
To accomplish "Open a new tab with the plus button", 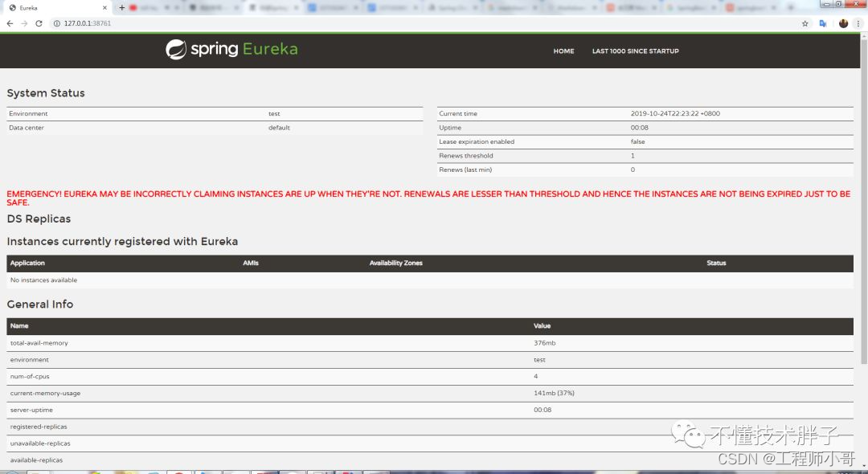I will [x=122, y=8].
